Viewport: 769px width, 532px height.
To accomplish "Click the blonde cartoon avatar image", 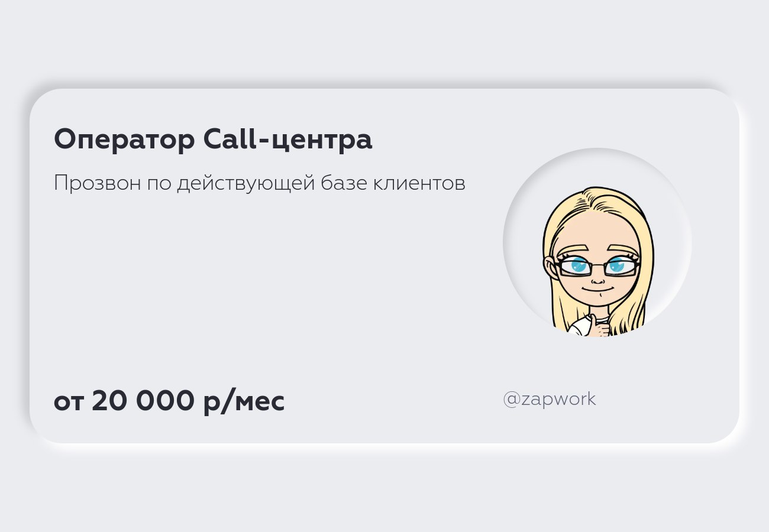I will (x=597, y=242).
